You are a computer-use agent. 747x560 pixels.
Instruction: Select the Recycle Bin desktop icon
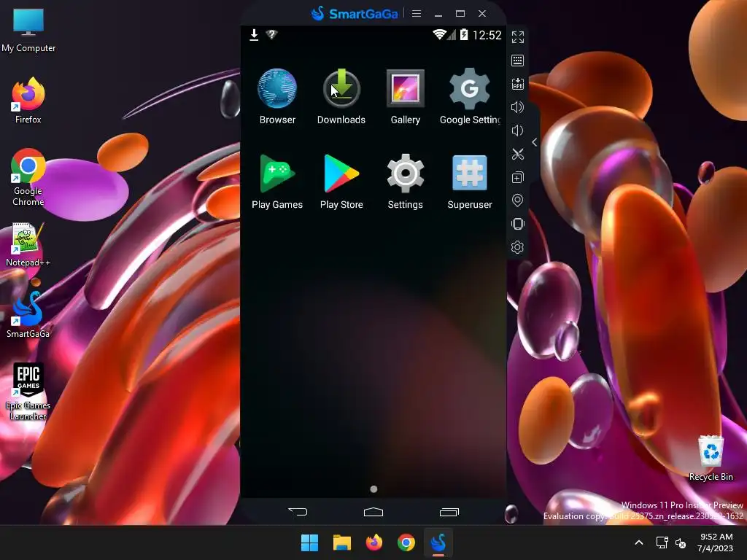[x=711, y=458]
